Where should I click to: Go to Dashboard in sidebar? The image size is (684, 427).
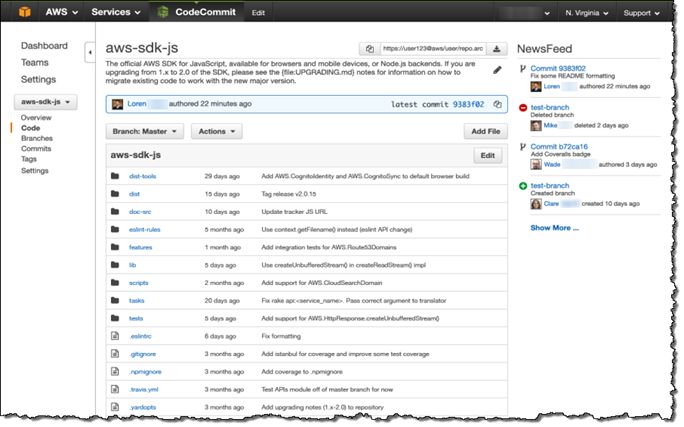coord(44,46)
